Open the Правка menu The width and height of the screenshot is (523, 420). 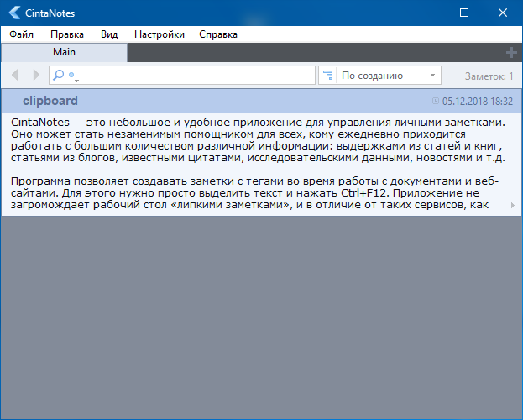click(x=67, y=34)
